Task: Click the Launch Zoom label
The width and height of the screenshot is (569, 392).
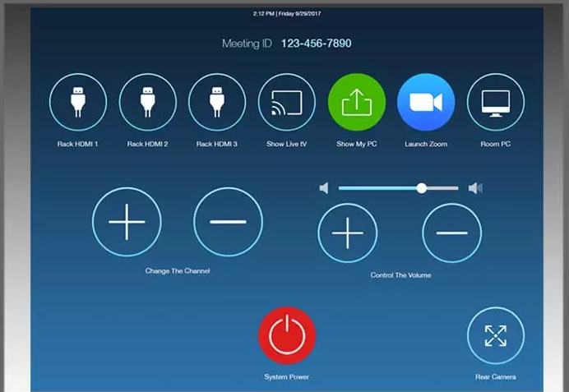Action: coord(426,144)
